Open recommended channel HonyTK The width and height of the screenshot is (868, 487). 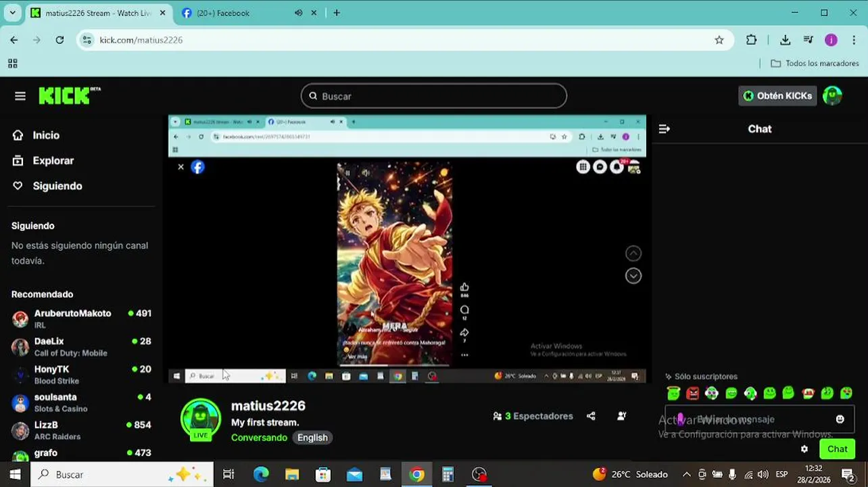pos(81,374)
